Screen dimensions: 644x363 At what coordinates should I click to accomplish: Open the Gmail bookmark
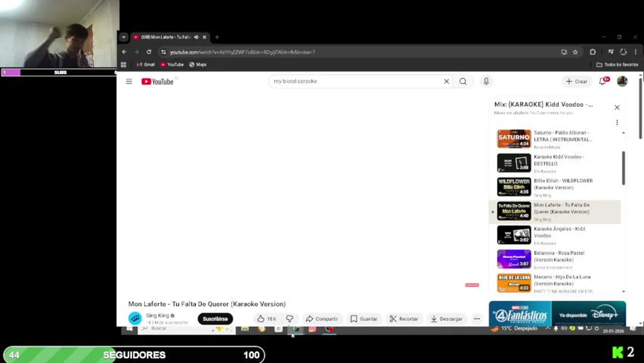[146, 65]
